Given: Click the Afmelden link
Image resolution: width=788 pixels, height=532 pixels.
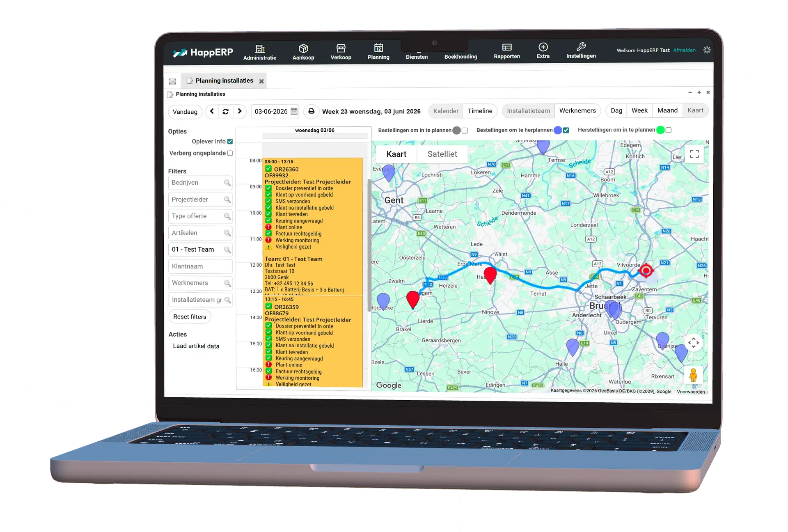Looking at the screenshot, I should [684, 50].
